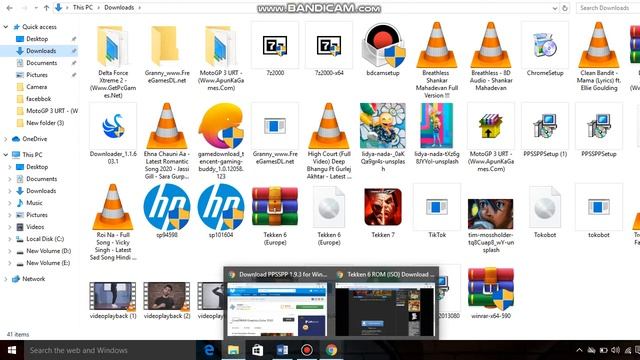This screenshot has width=640, height=360.
Task: Launch Microsoft Edge from taskbar
Action: tap(209, 350)
